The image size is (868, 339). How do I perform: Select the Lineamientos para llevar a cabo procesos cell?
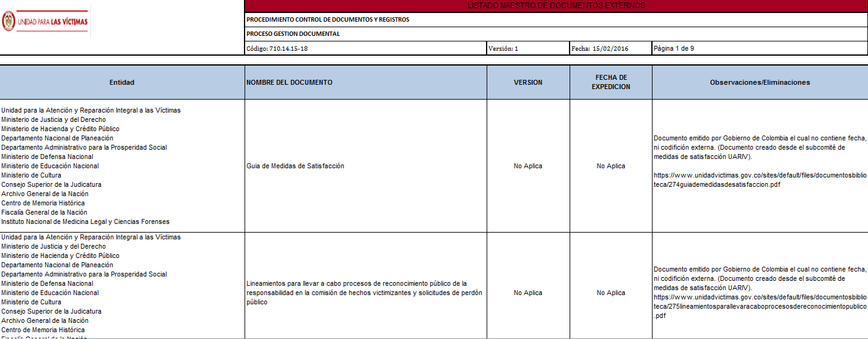click(366, 293)
